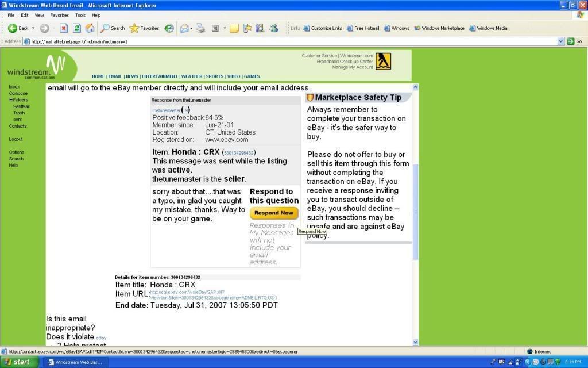Open the Compose link in sidebar
The image size is (588, 368).
point(18,93)
